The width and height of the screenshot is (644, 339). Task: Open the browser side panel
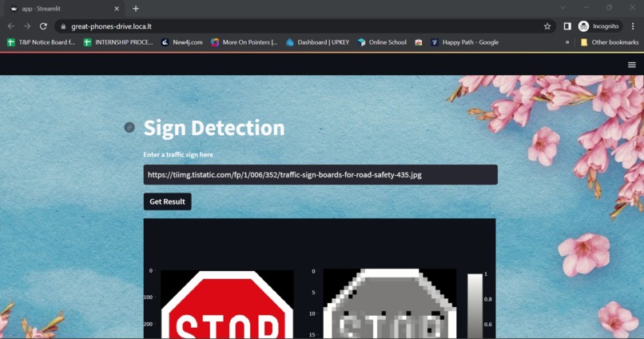click(567, 26)
